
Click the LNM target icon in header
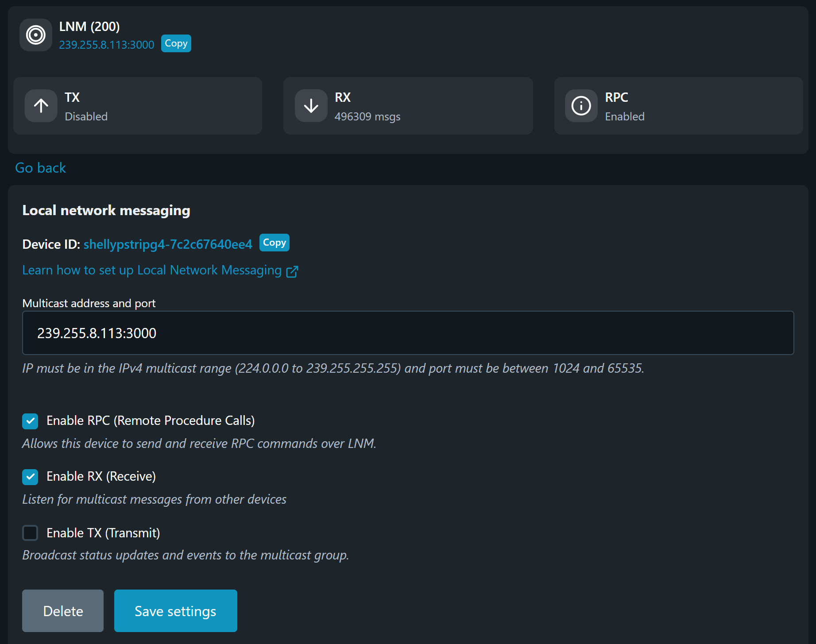(36, 35)
